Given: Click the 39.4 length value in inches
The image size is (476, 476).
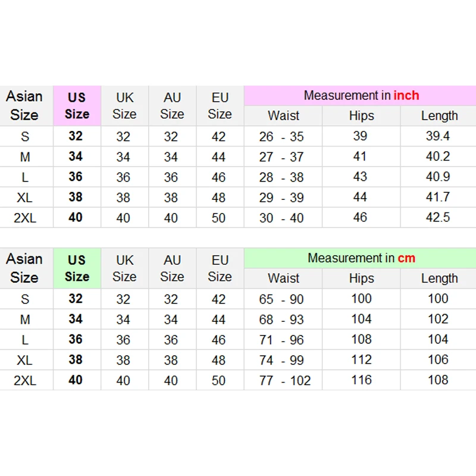Looking at the screenshot, I should tap(438, 136).
